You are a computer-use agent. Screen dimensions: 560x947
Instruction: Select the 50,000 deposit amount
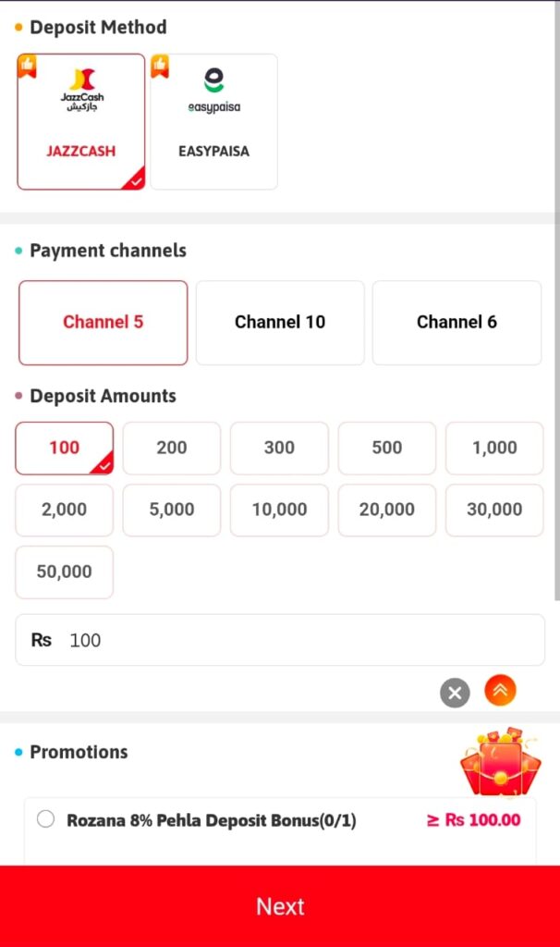pyautogui.click(x=64, y=572)
